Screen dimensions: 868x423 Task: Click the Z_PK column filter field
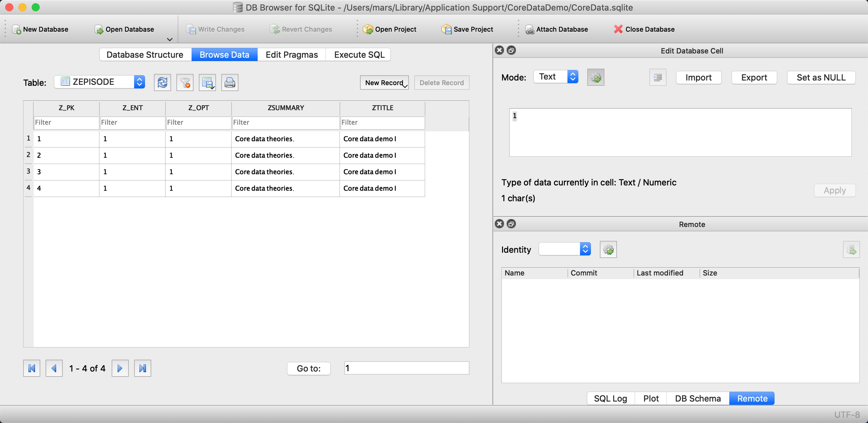[x=66, y=123]
